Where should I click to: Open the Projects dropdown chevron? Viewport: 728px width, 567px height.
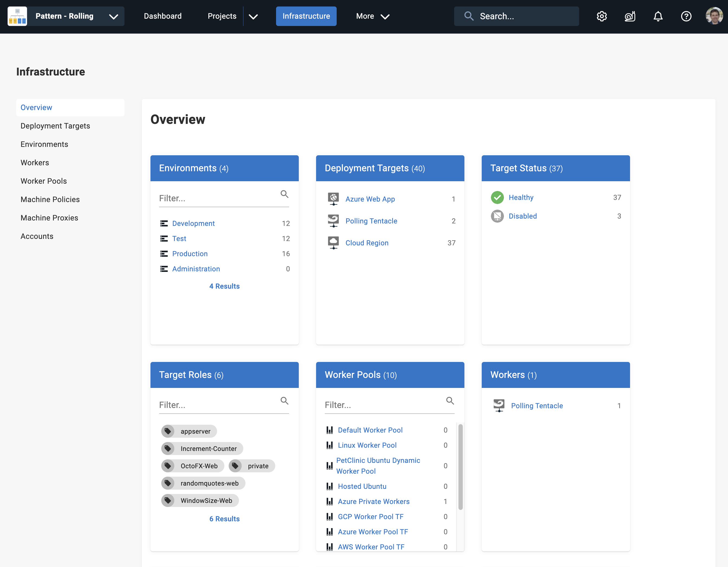(x=254, y=16)
